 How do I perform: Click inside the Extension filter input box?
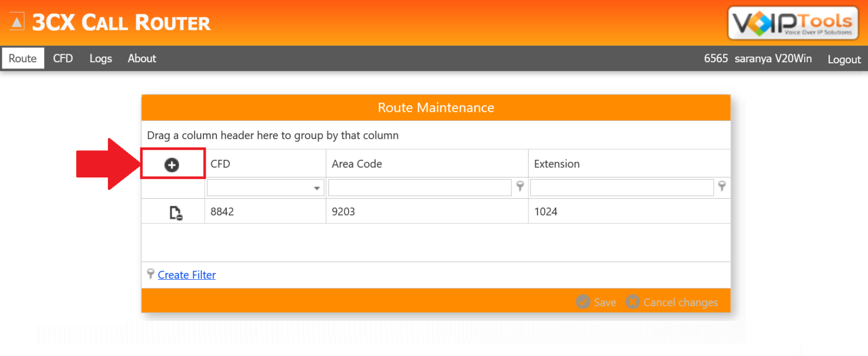click(x=622, y=186)
